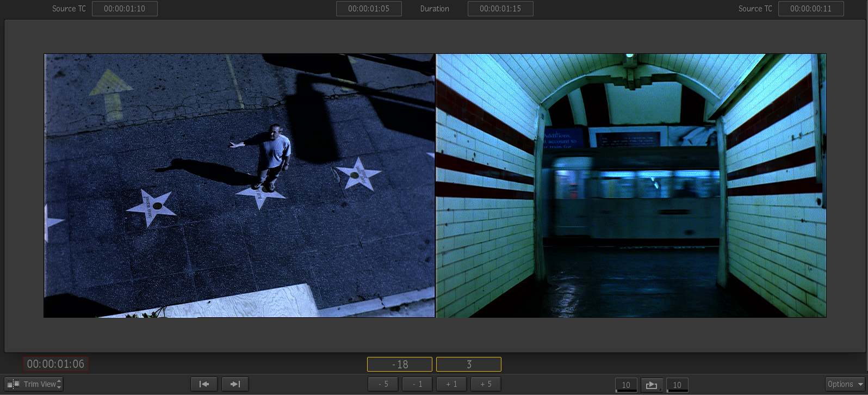Click the Duration field 00:00:01:15

pos(500,9)
